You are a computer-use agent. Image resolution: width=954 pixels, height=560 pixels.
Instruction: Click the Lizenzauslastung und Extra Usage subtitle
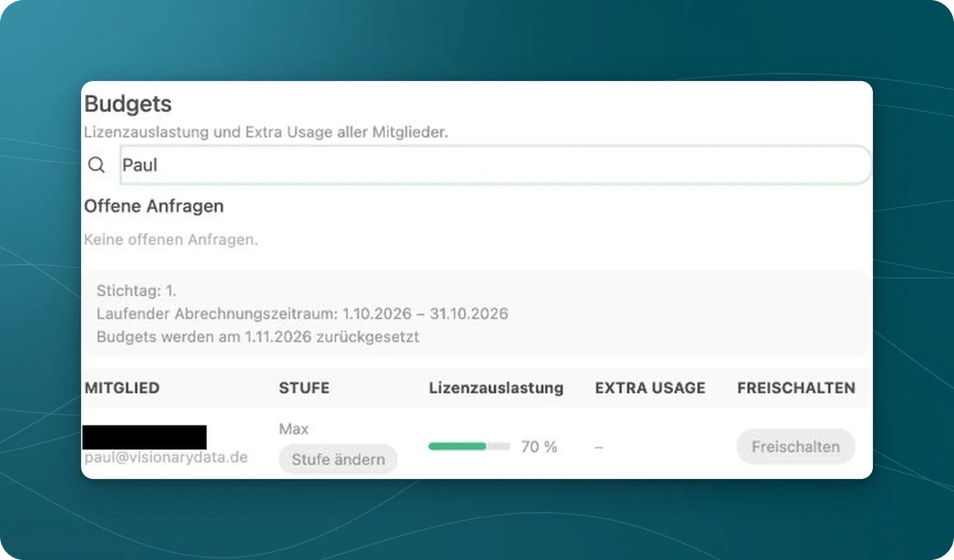(266, 132)
